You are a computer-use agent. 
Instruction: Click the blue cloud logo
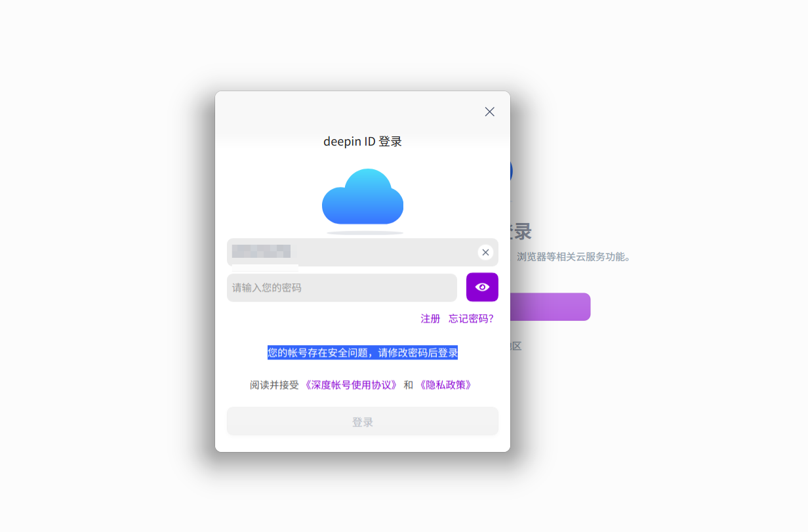363,197
